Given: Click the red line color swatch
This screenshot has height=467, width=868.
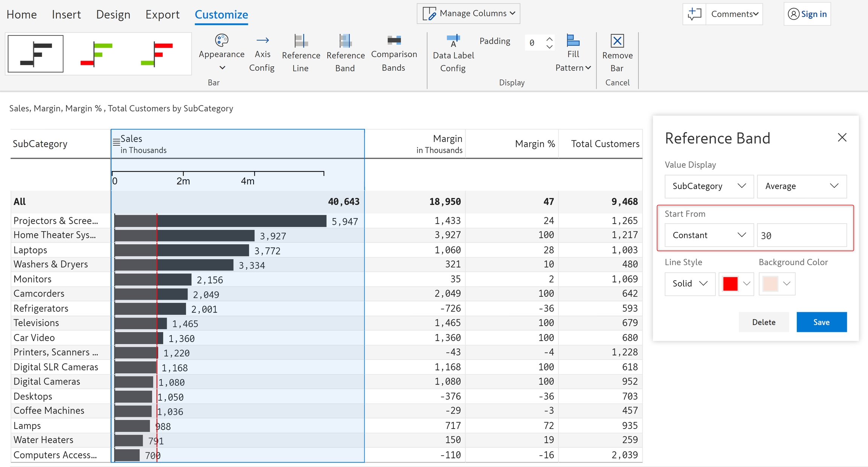Looking at the screenshot, I should (730, 284).
